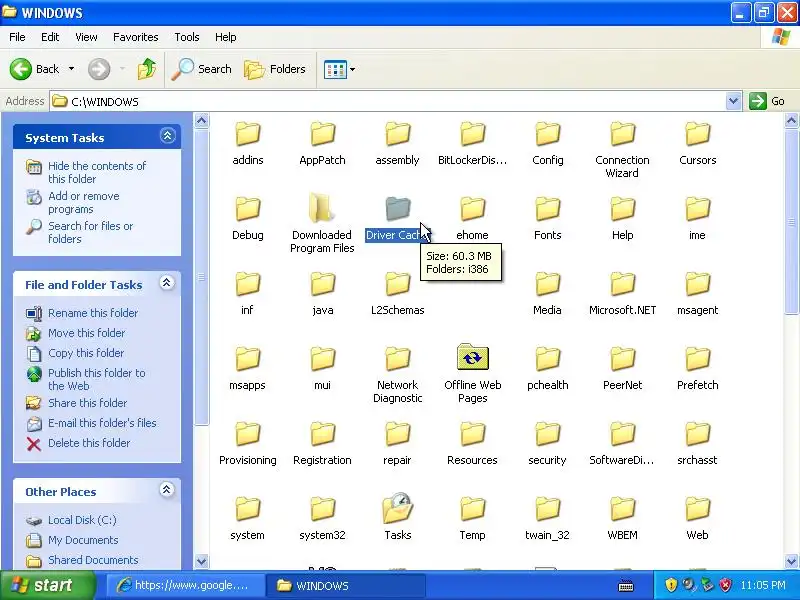800x600 pixels.
Task: Select the Microsoft.NET folder icon
Action: pos(622,284)
